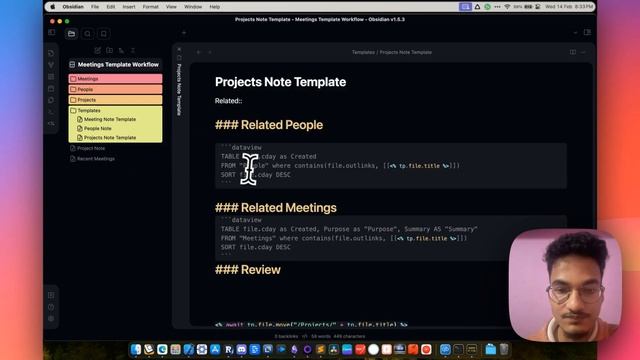This screenshot has height=360, width=640.
Task: Click the New folder icon in file explorer
Action: [x=109, y=50]
